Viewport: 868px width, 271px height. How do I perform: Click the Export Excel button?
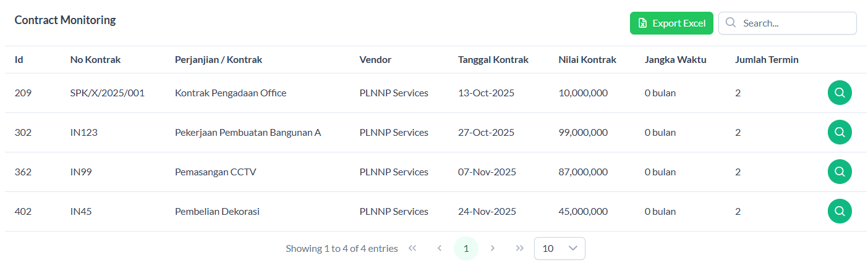pos(671,23)
